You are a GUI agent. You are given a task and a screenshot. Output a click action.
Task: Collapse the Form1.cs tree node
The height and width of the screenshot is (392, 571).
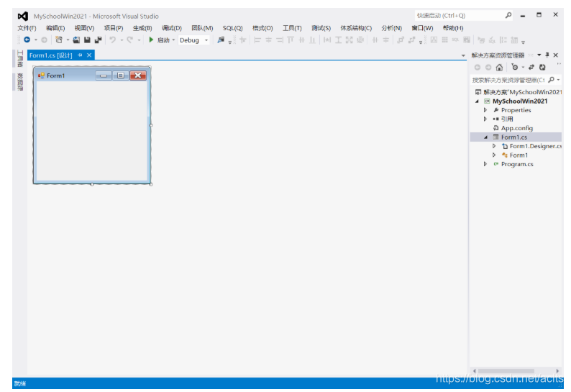(x=485, y=137)
